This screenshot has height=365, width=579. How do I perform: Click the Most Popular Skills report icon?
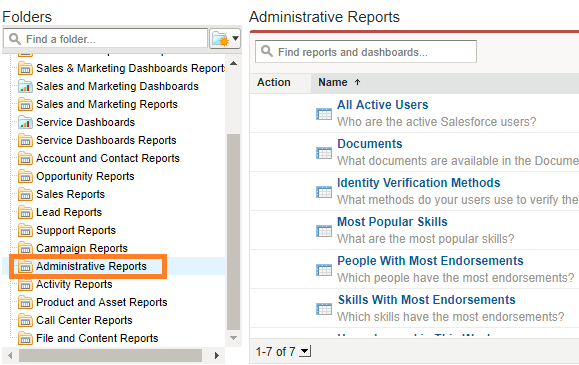pyautogui.click(x=324, y=231)
